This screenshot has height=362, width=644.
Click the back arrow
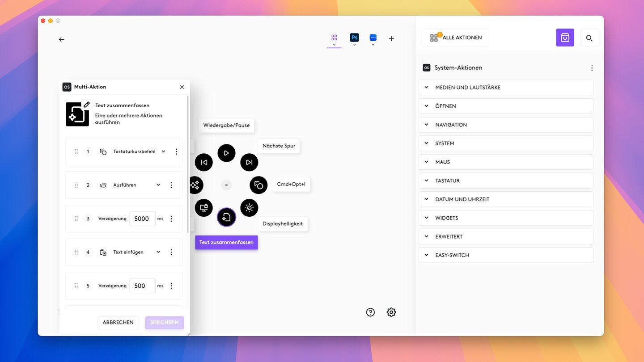click(x=62, y=39)
